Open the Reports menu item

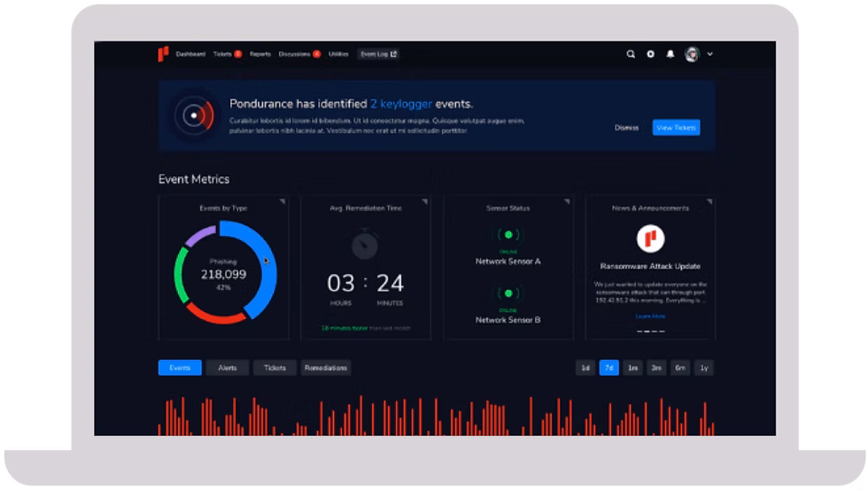[260, 54]
